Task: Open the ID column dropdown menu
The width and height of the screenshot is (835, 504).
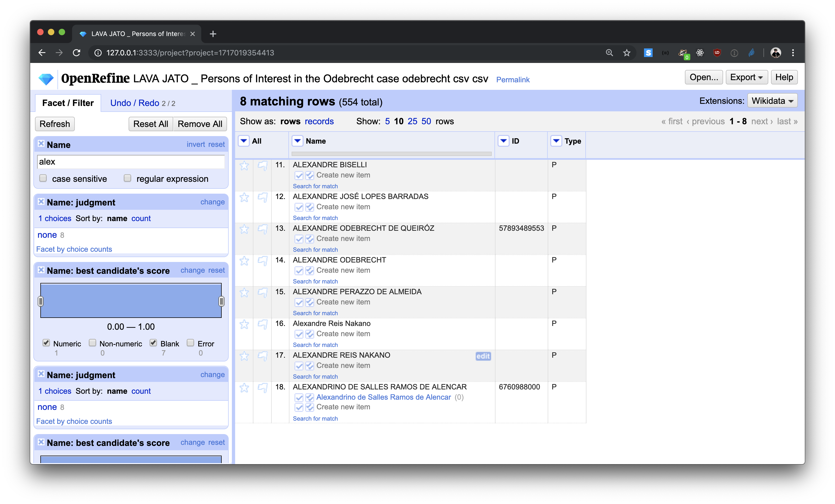Action: [504, 141]
